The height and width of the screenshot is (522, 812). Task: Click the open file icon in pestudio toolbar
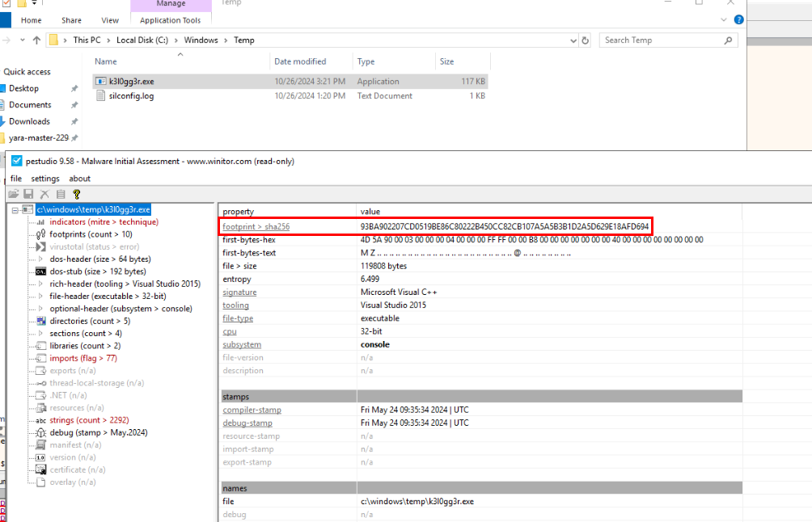(14, 194)
